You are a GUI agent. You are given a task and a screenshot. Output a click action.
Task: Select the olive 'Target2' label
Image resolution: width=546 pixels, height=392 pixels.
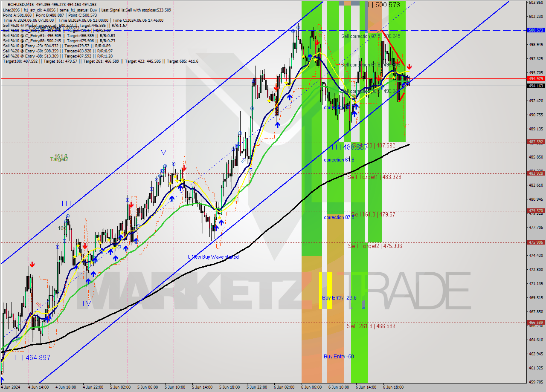coord(59,159)
